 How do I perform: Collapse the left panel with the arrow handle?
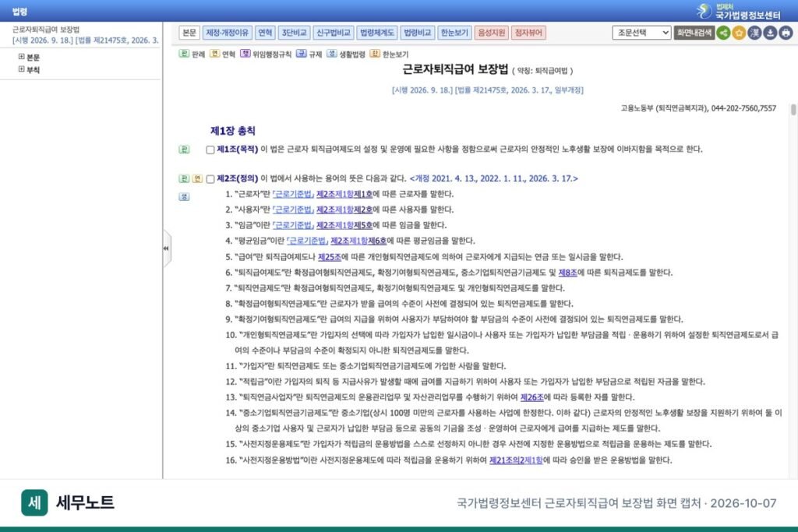point(167,248)
